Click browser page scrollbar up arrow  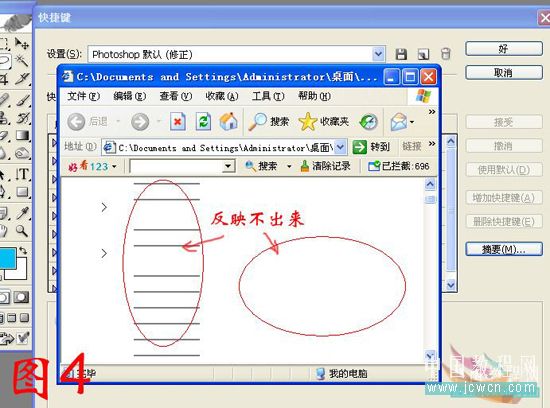click(x=430, y=184)
